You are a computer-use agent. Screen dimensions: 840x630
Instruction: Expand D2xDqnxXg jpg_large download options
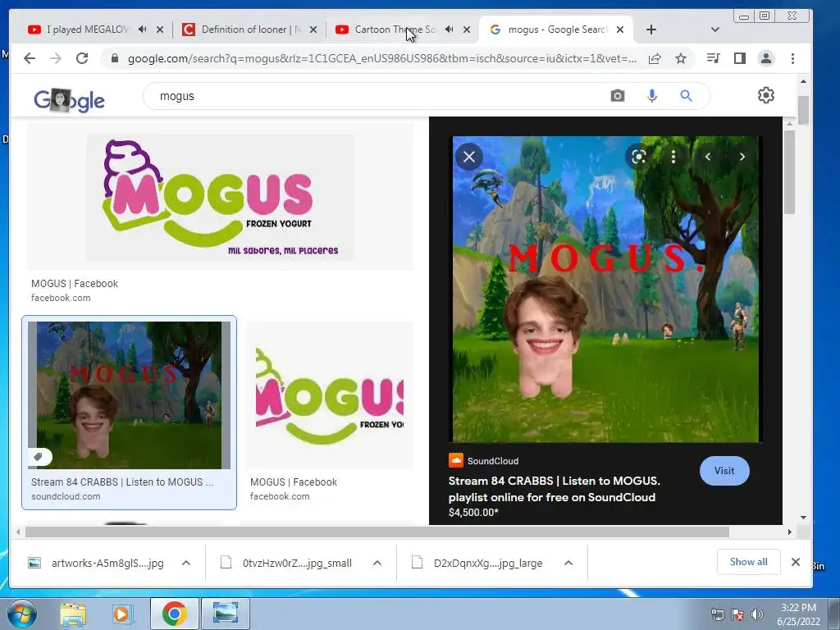pos(568,563)
